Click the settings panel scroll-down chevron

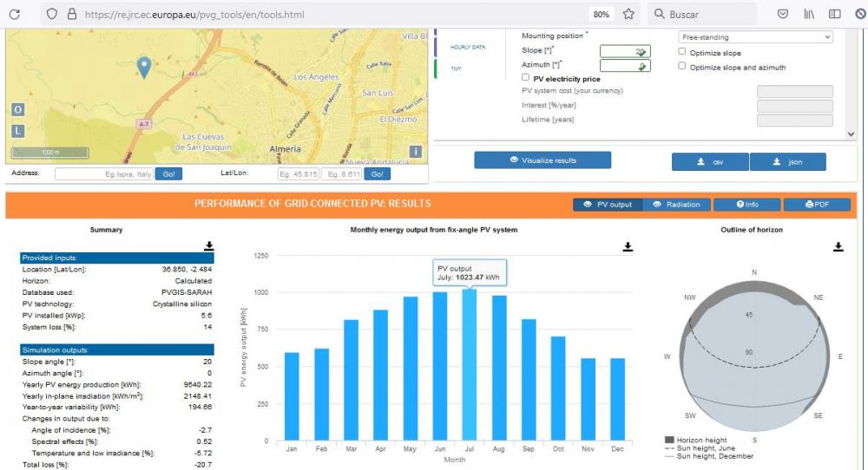click(x=851, y=134)
